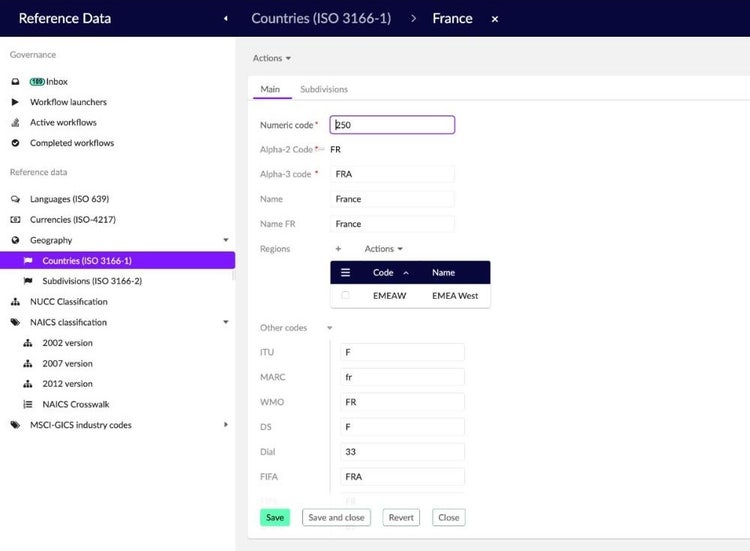
Task: Click the 2007 version hierarchy icon
Action: [x=28, y=364]
